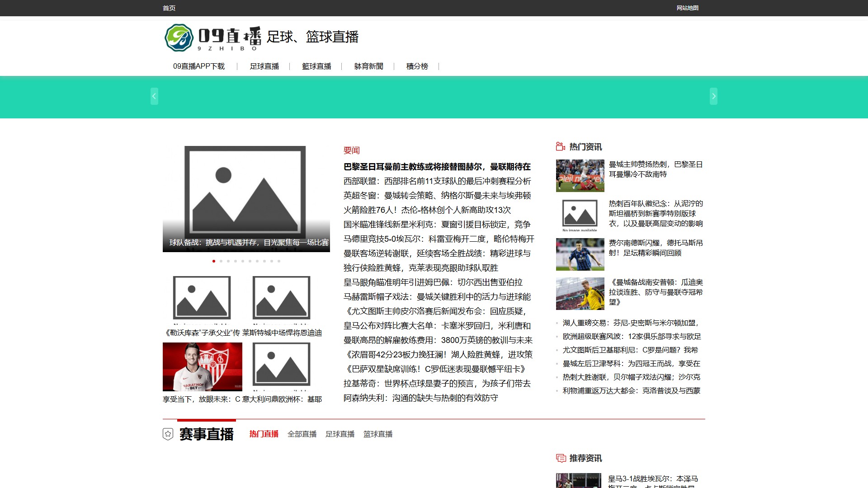Click 首页 link in top bar
868x488 pixels.
coord(169,8)
